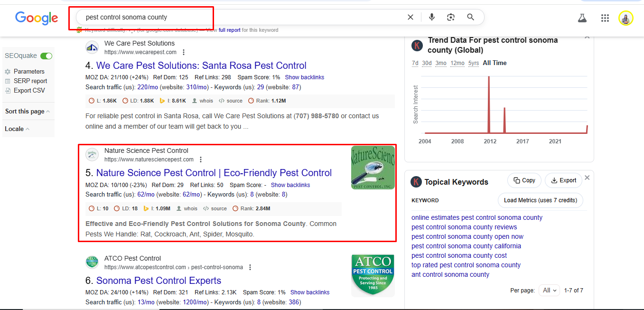Viewport: 644px width, 310px height.
Task: Open Nature Science Pest Control result title
Action: tap(214, 173)
